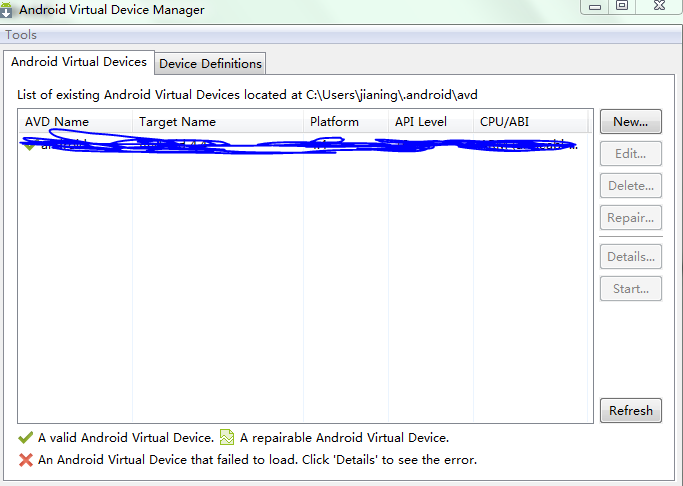This screenshot has width=683, height=486.
Task: Open the AVD Details... button
Action: pos(630,257)
